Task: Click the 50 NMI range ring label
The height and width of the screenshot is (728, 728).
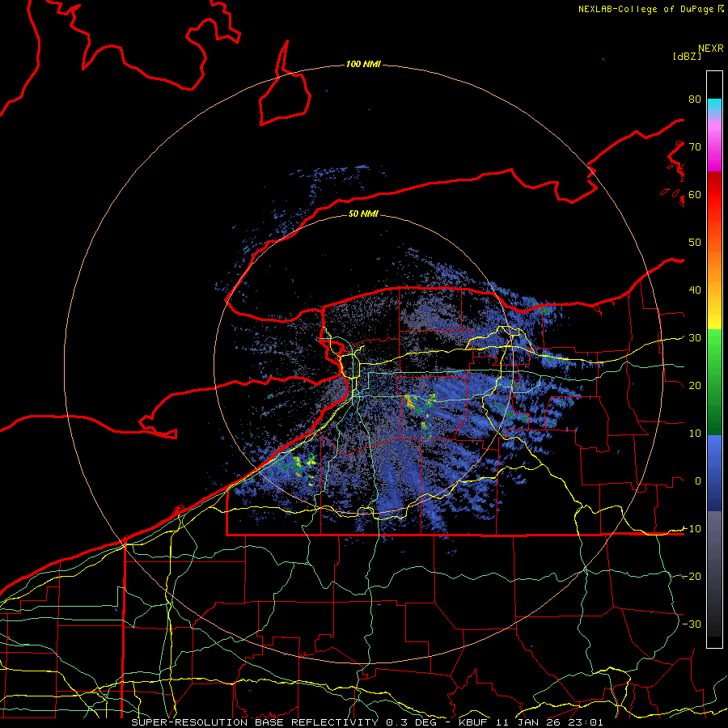Action: point(363,214)
